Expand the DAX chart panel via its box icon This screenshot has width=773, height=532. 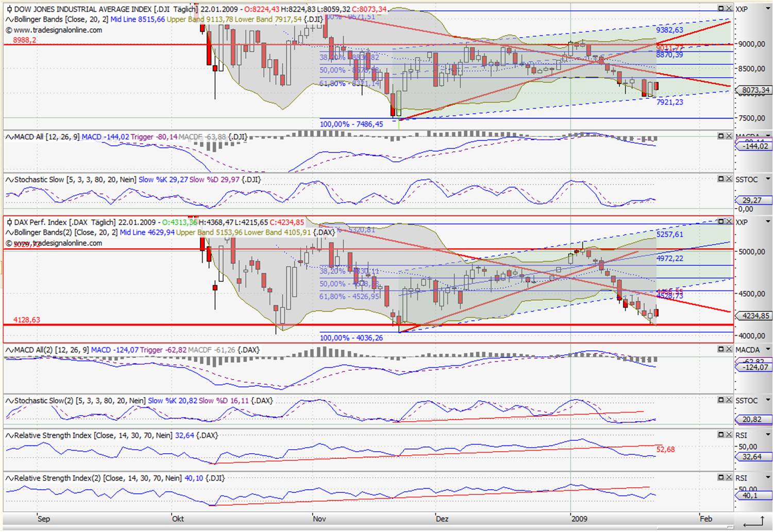pos(720,221)
